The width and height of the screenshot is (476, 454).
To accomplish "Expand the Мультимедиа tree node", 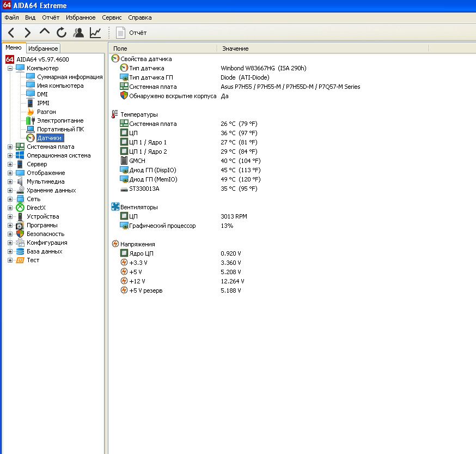I will tap(10, 181).
